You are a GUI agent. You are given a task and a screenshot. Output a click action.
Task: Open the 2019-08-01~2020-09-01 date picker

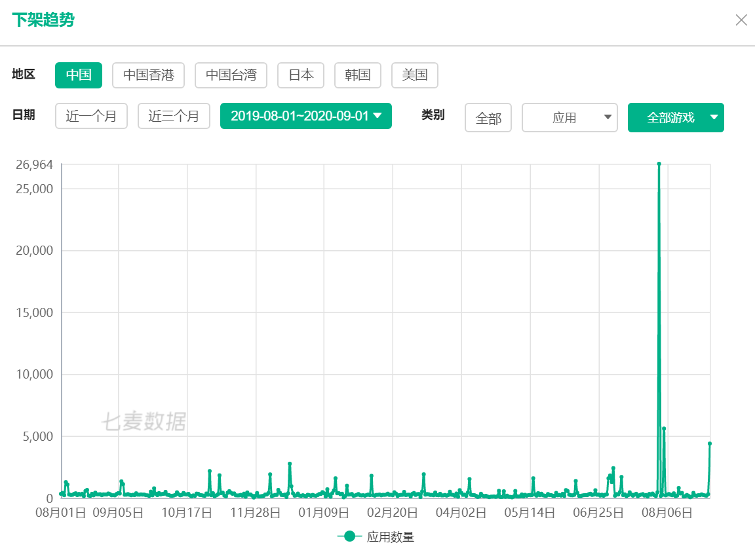(306, 116)
